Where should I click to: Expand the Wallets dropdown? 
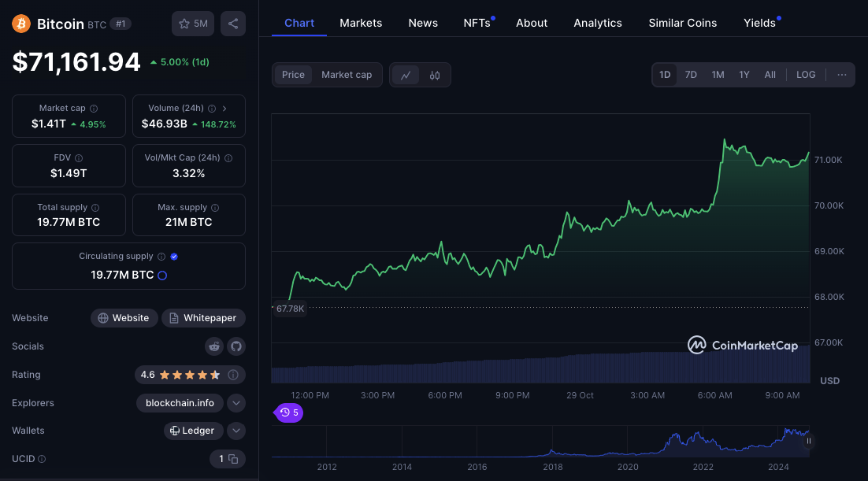(x=236, y=431)
